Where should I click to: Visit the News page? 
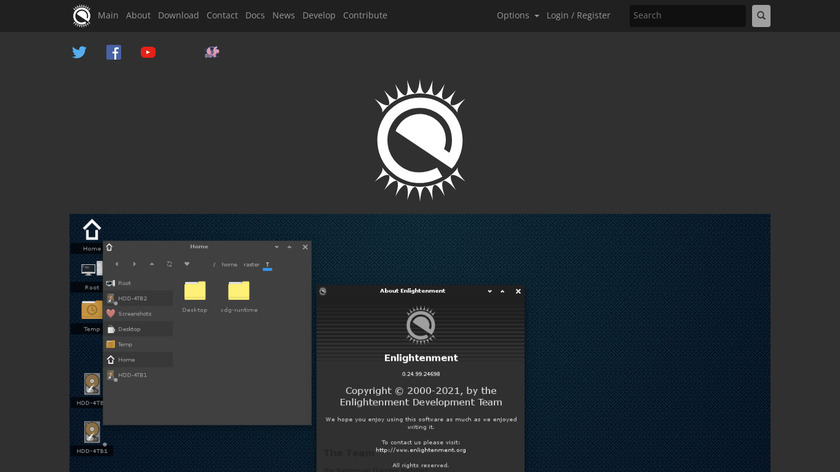click(x=283, y=16)
